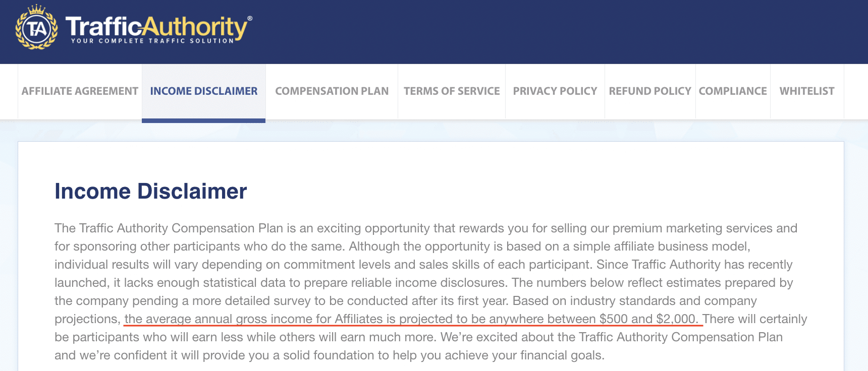Select the Income Disclaimer tab
Image resolution: width=868 pixels, height=371 pixels.
coord(204,91)
